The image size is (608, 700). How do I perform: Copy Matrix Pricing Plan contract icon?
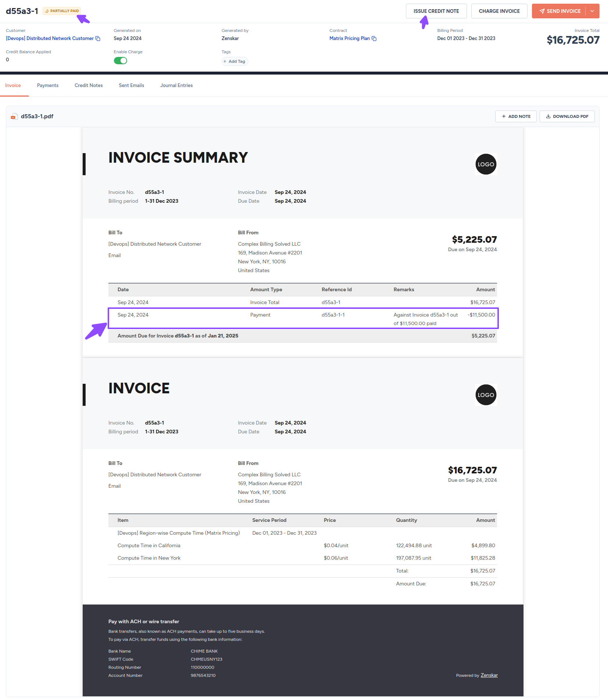pos(374,39)
